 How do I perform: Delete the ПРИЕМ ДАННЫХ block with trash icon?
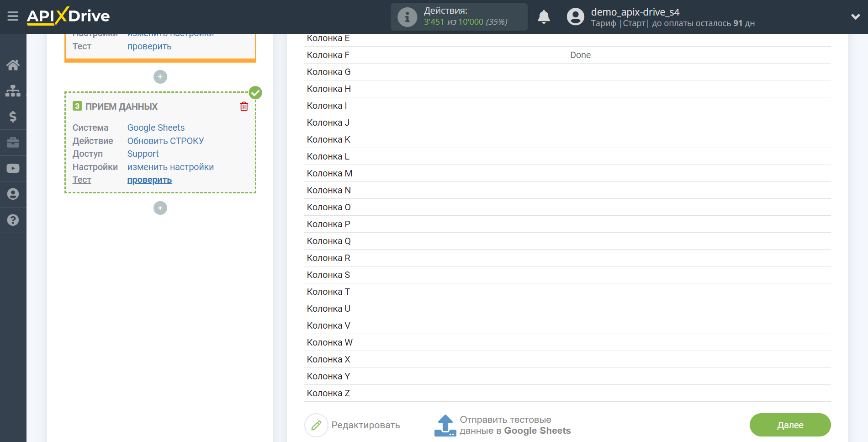point(244,107)
